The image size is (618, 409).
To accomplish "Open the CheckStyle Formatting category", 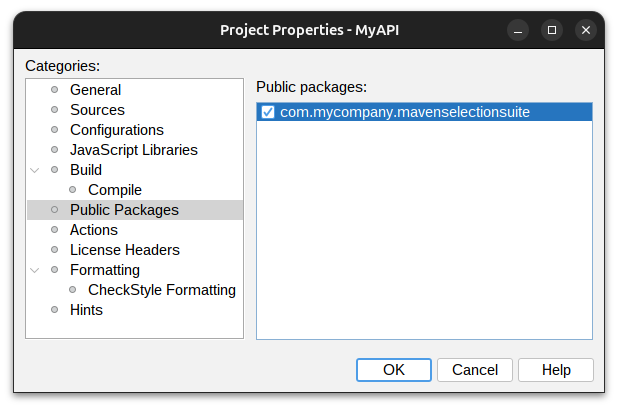I will [x=162, y=290].
